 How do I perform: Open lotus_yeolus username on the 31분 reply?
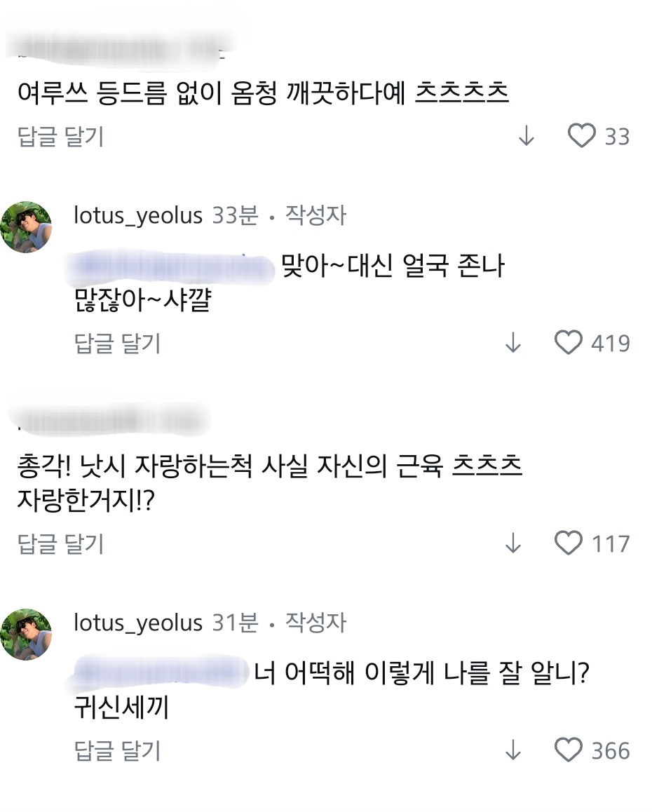point(138,623)
